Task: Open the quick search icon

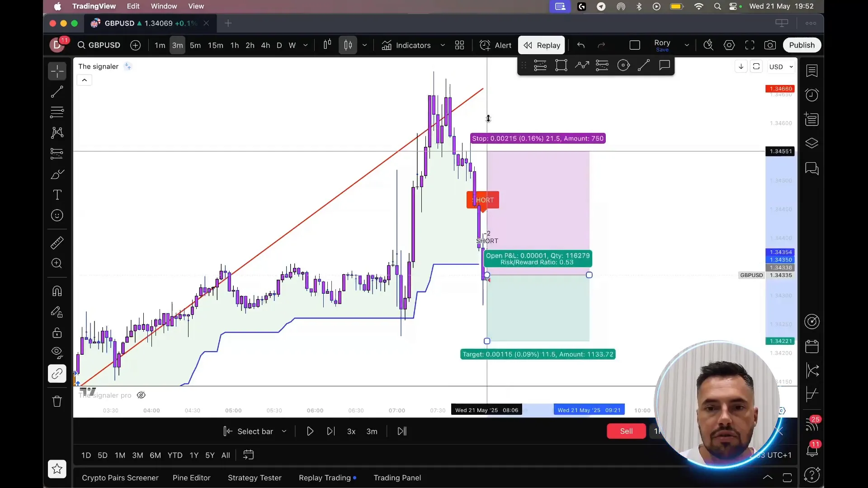Action: click(708, 45)
